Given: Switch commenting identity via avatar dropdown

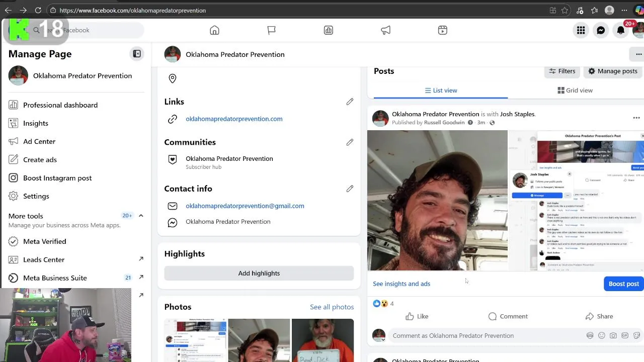Looking at the screenshot, I should [x=379, y=335].
